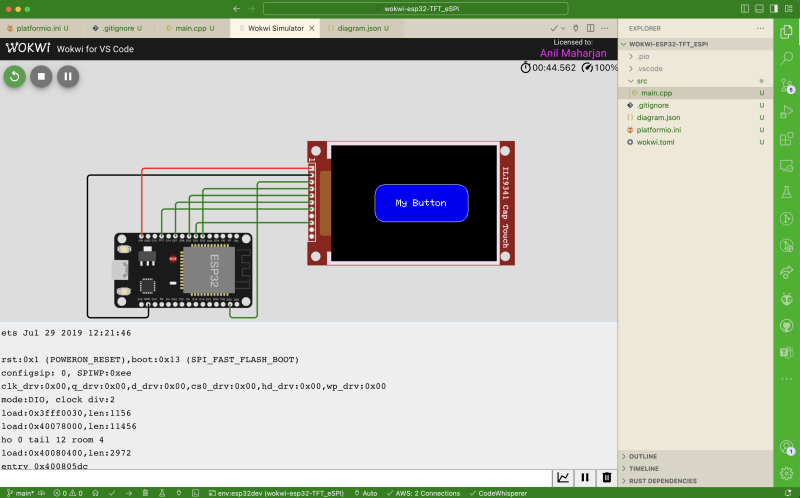The height and width of the screenshot is (498, 800).
Task: Open Extensions view in activity bar
Action: (x=787, y=138)
